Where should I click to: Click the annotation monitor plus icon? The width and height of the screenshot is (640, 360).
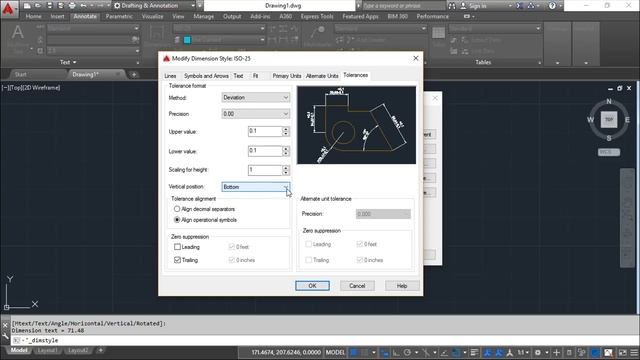(556, 352)
